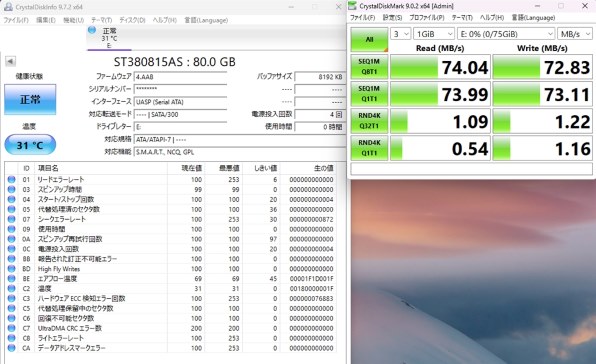
Task: Open test count dropdown showing 3
Action: click(400, 34)
